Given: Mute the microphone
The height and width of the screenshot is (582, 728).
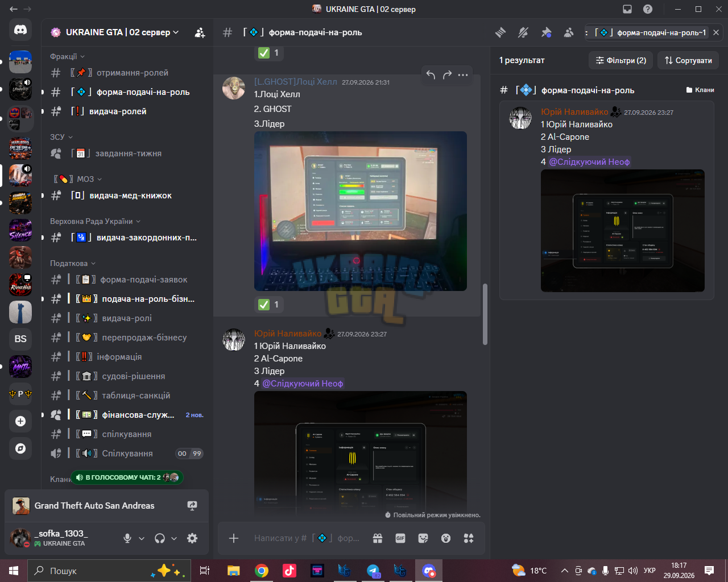Looking at the screenshot, I should (127, 538).
